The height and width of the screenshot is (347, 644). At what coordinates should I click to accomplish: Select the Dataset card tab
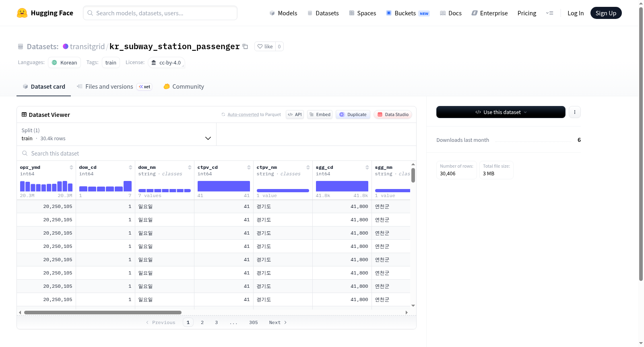coord(44,86)
